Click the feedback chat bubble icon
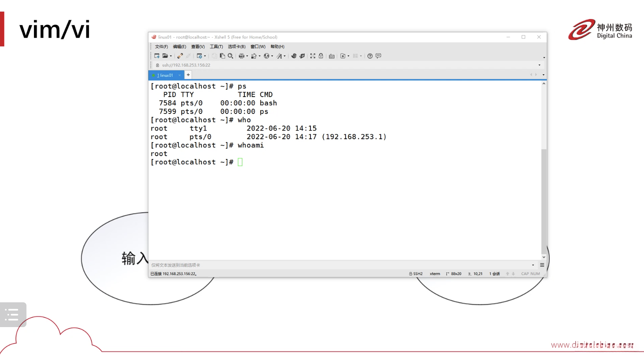The width and height of the screenshot is (644, 356). pyautogui.click(x=378, y=56)
